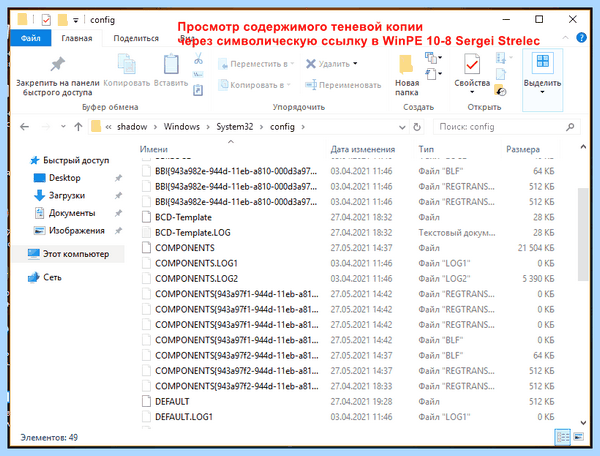This screenshot has height=456, width=600.
Task: Select Этот компьютер in the sidebar
Action: point(68,254)
